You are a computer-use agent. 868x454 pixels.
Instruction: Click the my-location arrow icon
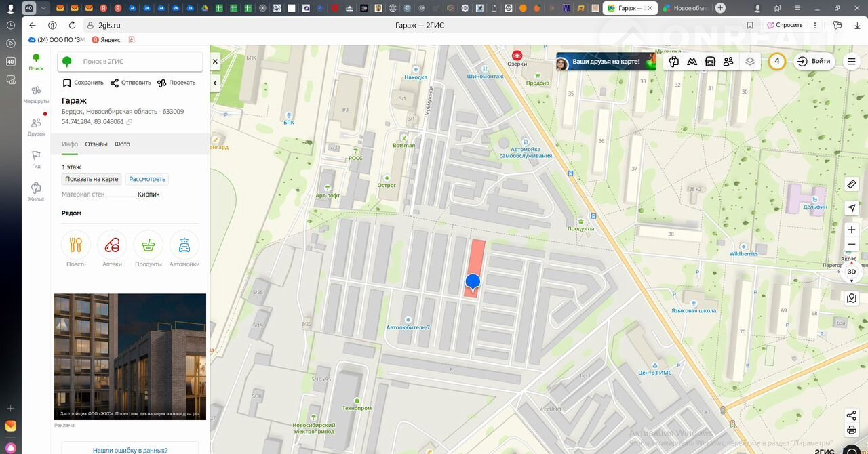coord(852,208)
